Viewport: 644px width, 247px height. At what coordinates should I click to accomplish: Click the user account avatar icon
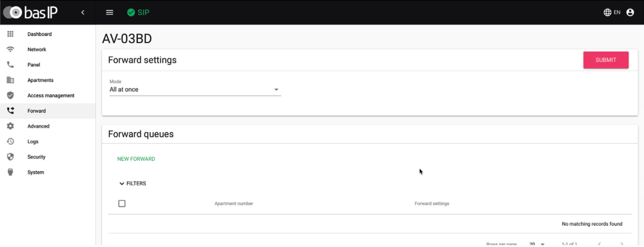tap(630, 12)
